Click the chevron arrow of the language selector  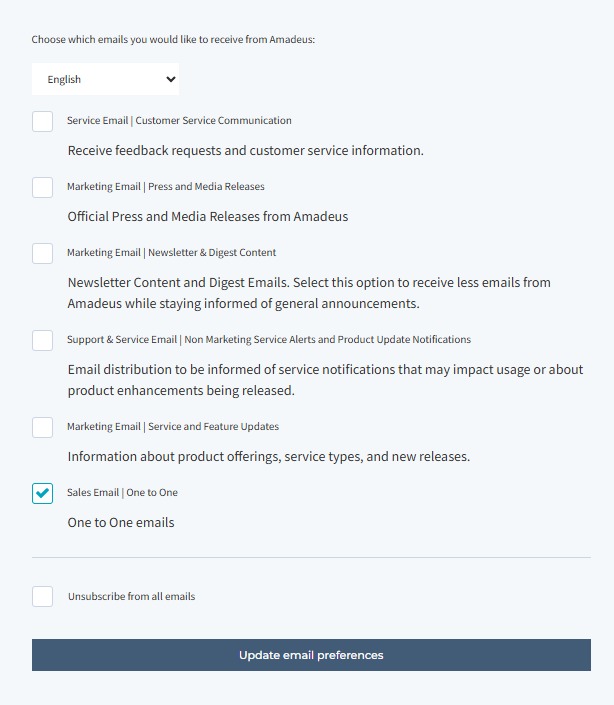click(171, 80)
